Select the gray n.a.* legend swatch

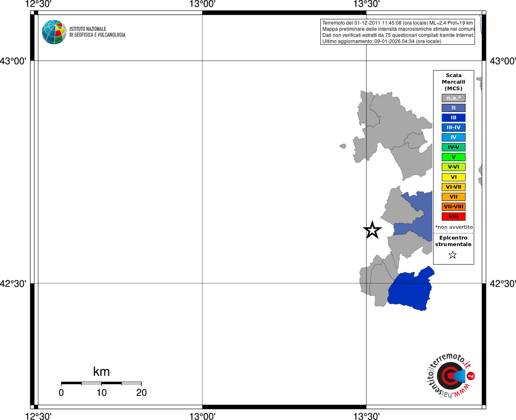point(454,98)
